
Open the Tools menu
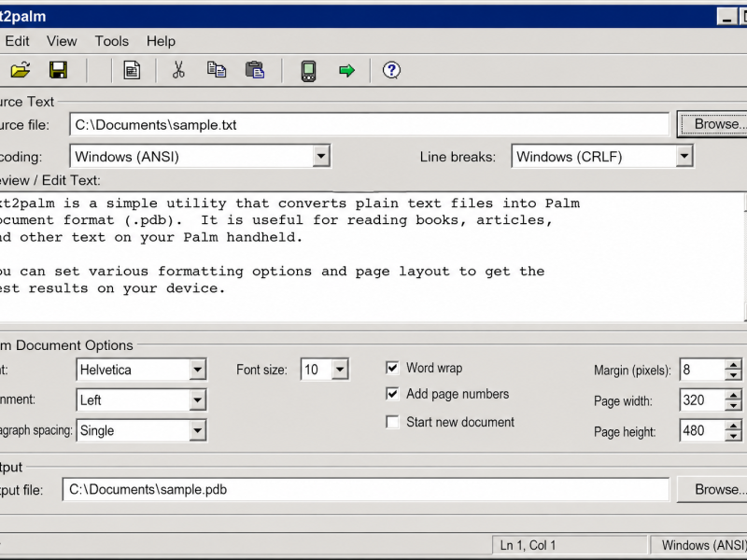click(111, 41)
